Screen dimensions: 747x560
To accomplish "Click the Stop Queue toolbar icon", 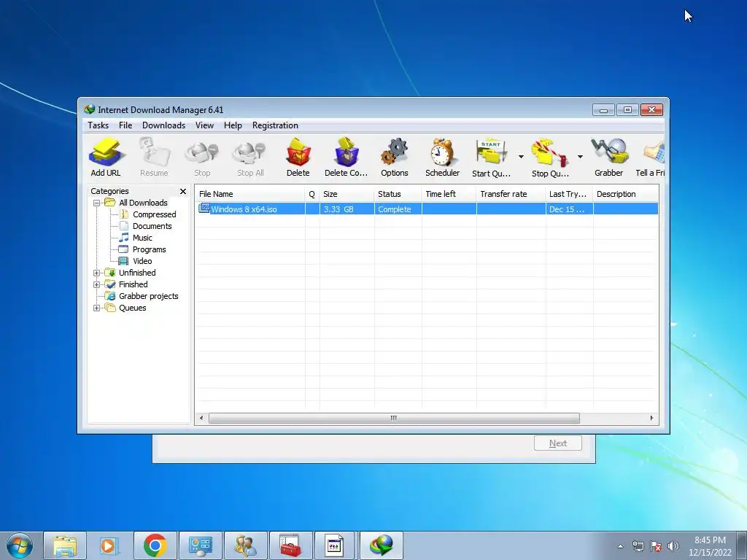I will click(550, 157).
